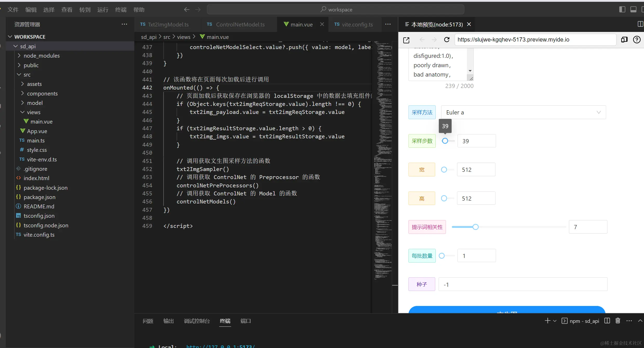Open package.json in the explorer
Screen dimensions: 644x348
(x=39, y=197)
